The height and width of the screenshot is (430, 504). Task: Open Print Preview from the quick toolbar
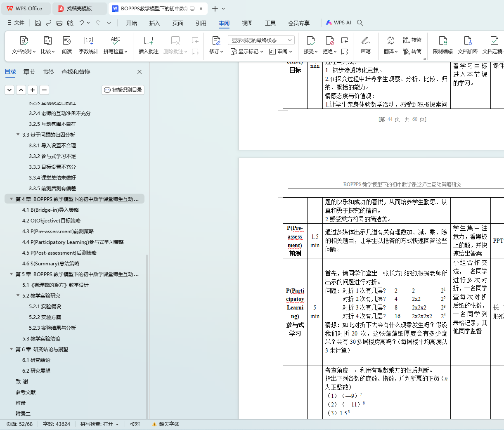[x=70, y=23]
